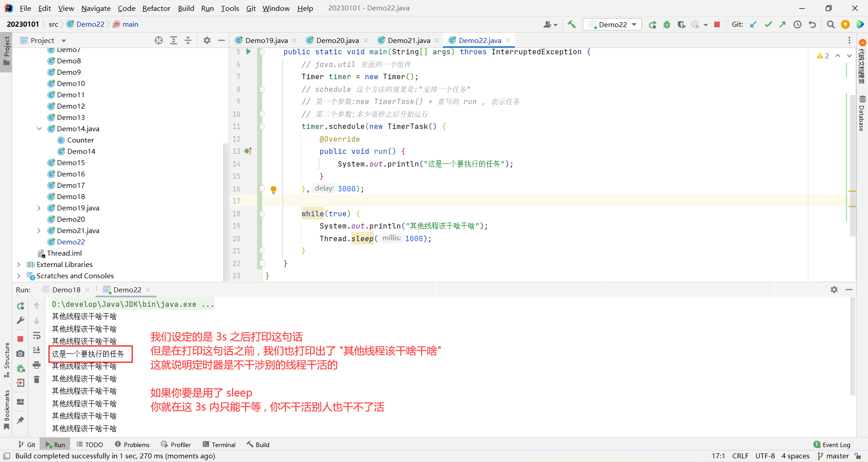
Task: Expand the Demo21.java tree node
Action: click(x=39, y=230)
